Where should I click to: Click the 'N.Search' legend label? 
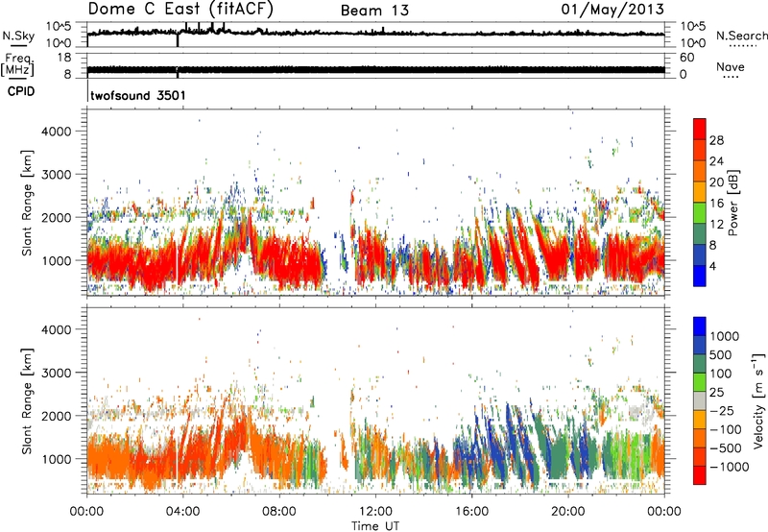click(x=742, y=36)
